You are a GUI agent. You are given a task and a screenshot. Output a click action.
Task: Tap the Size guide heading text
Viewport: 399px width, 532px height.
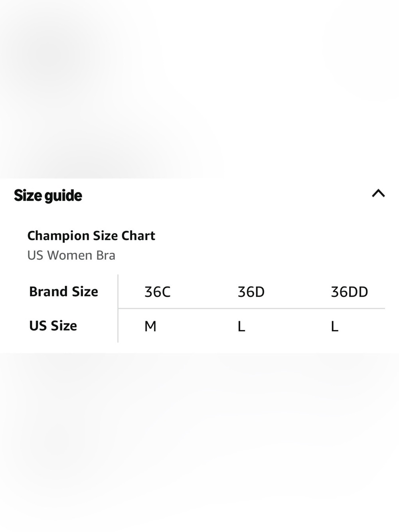[x=48, y=196]
